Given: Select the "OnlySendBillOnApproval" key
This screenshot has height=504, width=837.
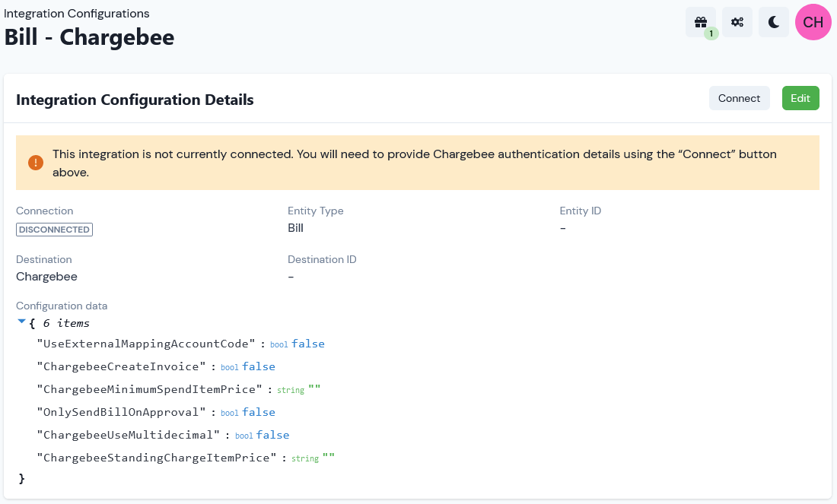Looking at the screenshot, I should [x=121, y=413].
